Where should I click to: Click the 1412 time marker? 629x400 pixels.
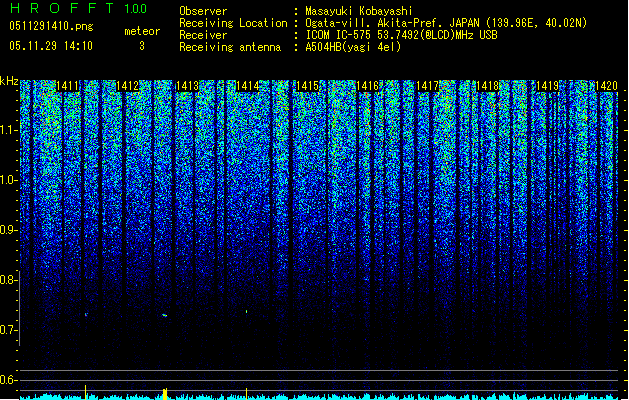(x=127, y=86)
